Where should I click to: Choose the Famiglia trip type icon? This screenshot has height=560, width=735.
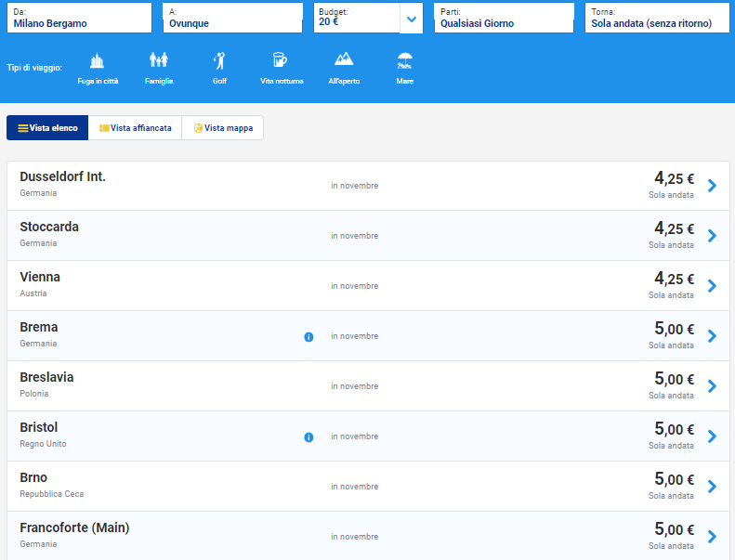(x=159, y=61)
